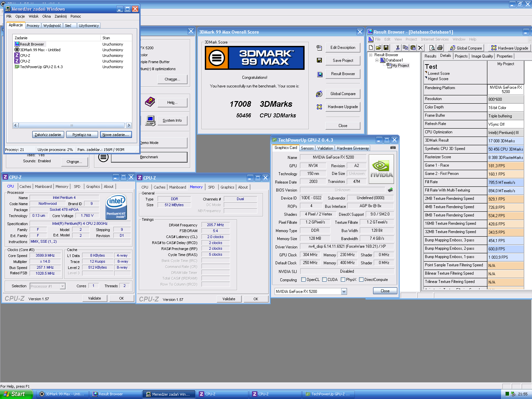Switch to the Wydajność tab in Task Manager
This screenshot has height=399, width=532.
point(52,26)
